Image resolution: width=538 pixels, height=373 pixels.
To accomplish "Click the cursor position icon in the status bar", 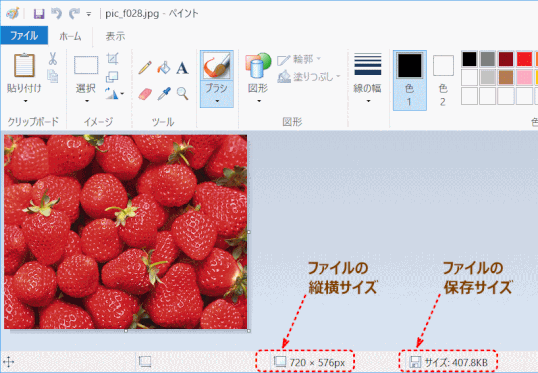I will (9, 362).
